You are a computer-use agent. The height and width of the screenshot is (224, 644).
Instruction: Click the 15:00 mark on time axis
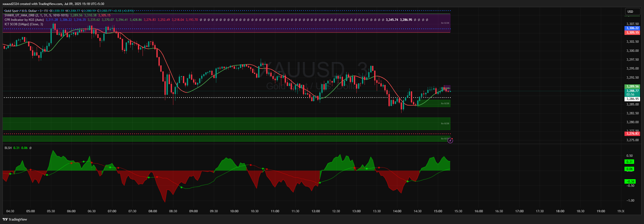438,211
